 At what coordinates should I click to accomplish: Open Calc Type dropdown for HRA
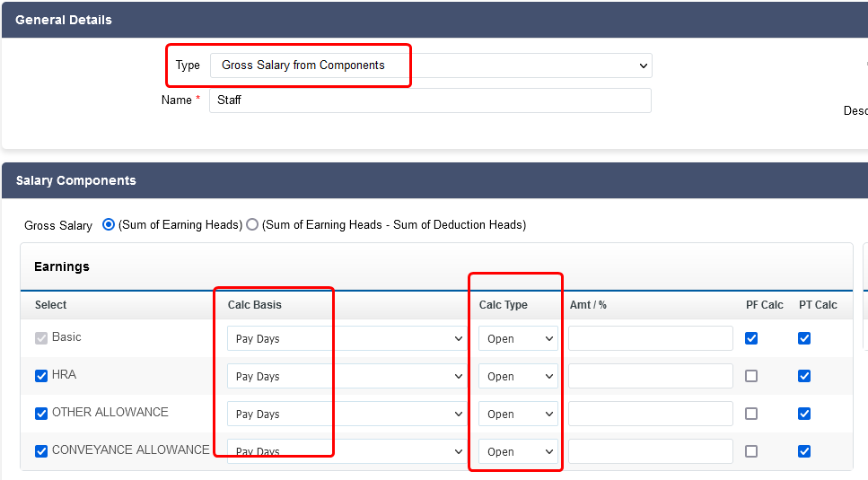point(518,376)
